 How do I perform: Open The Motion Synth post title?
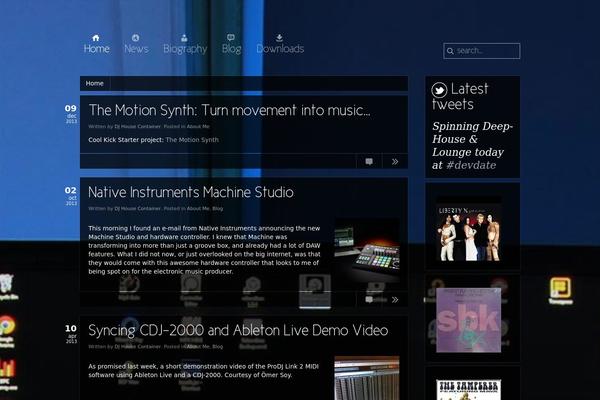pos(229,110)
